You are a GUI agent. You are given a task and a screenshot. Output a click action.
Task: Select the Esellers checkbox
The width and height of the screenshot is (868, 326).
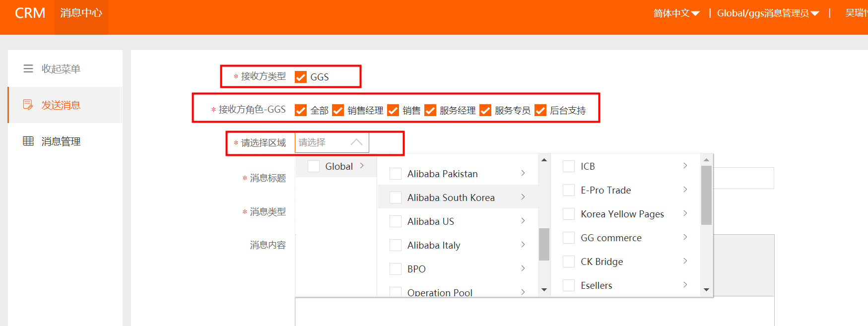click(569, 285)
